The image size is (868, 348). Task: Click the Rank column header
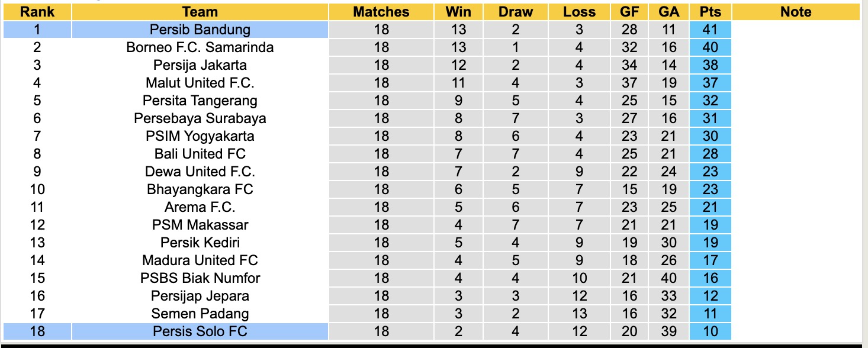click(x=37, y=12)
